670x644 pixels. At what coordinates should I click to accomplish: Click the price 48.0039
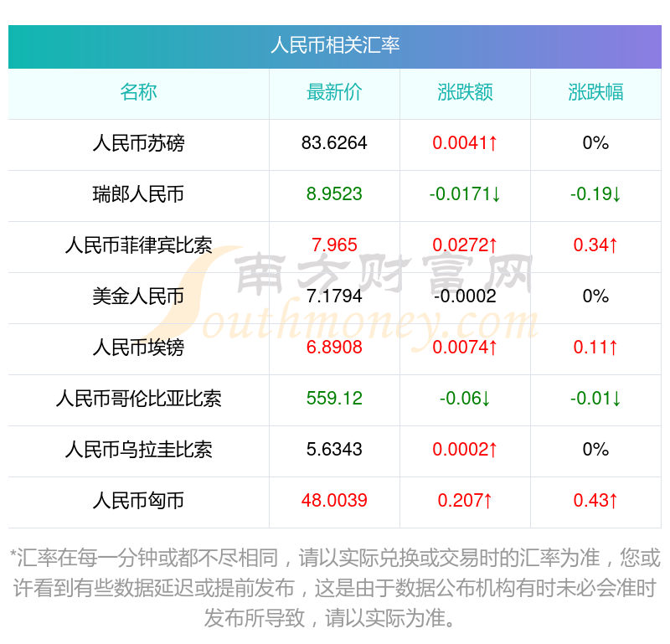[334, 501]
